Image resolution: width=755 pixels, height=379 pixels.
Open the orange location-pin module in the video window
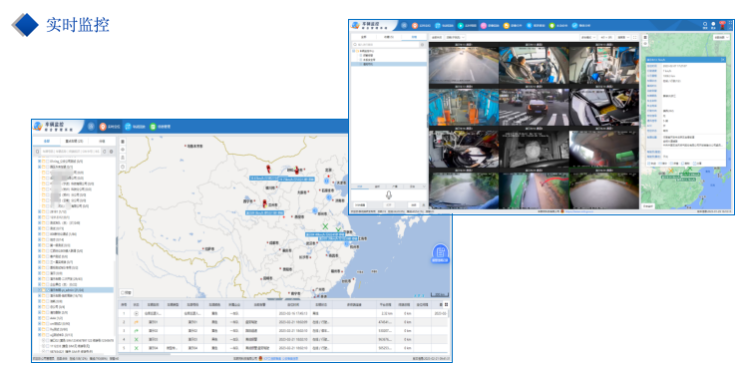coord(415,26)
